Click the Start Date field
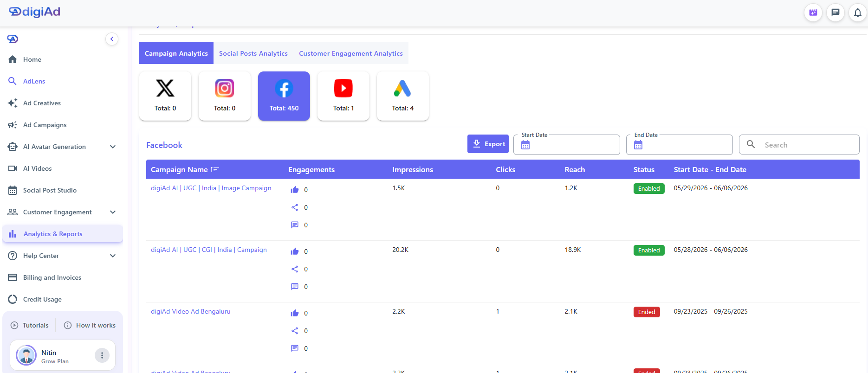This screenshot has width=868, height=373. pos(567,145)
